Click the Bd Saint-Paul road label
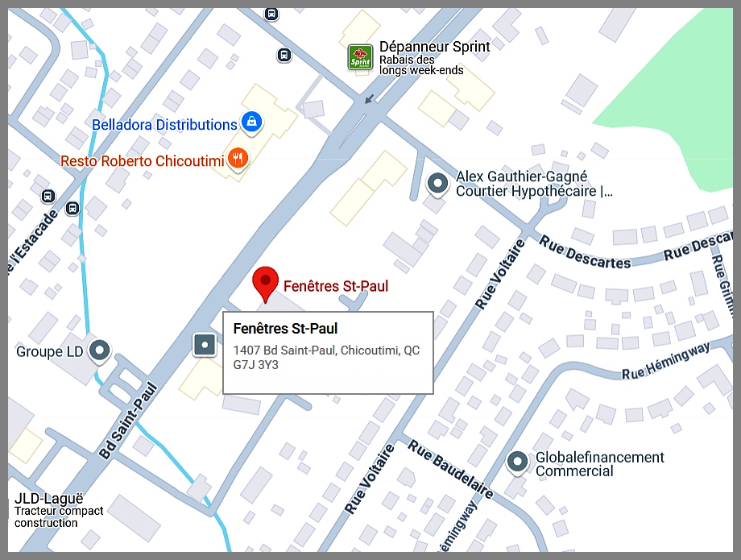 [x=127, y=421]
